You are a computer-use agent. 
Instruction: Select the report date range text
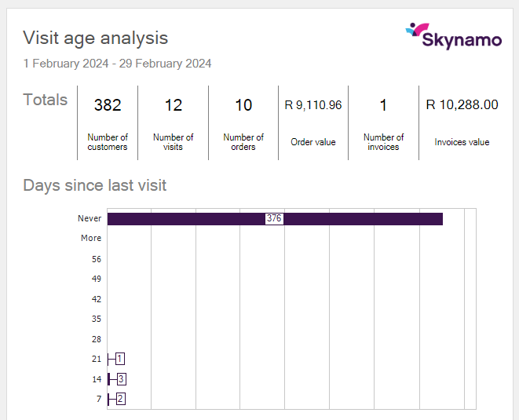(x=117, y=64)
